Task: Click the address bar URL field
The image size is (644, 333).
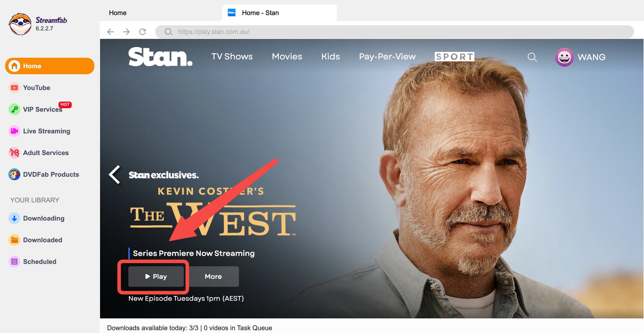Action: 394,32
